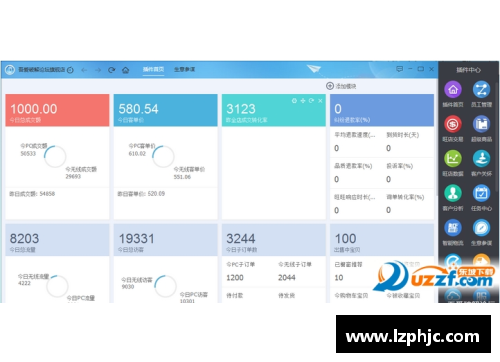
Task: Switch to the 插件首页 tab
Action: [x=153, y=69]
